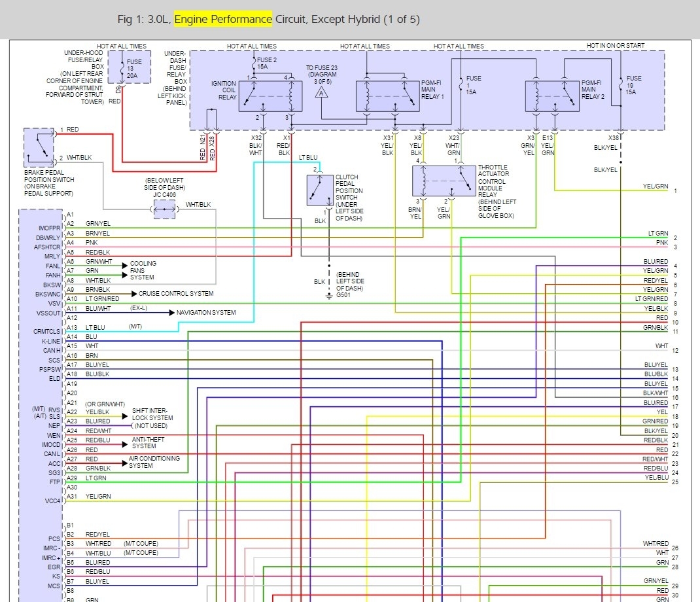Select the Brake Pedal Position Switch symbol

[x=39, y=147]
